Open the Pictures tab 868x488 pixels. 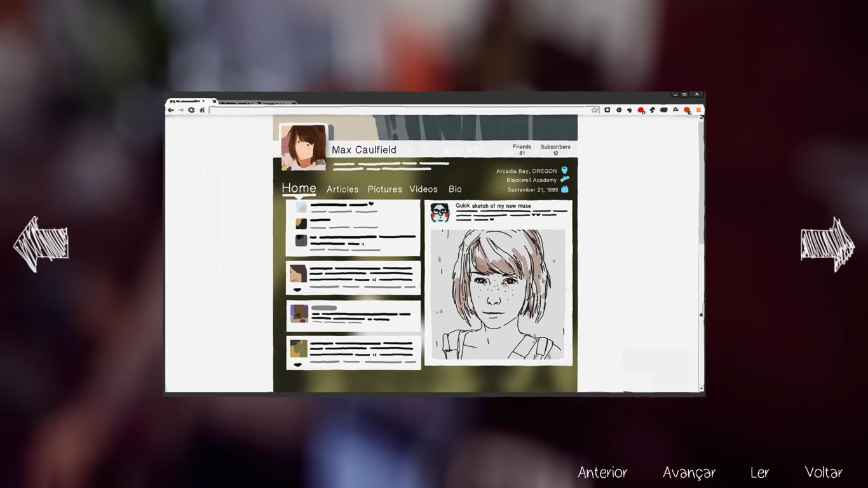point(384,189)
